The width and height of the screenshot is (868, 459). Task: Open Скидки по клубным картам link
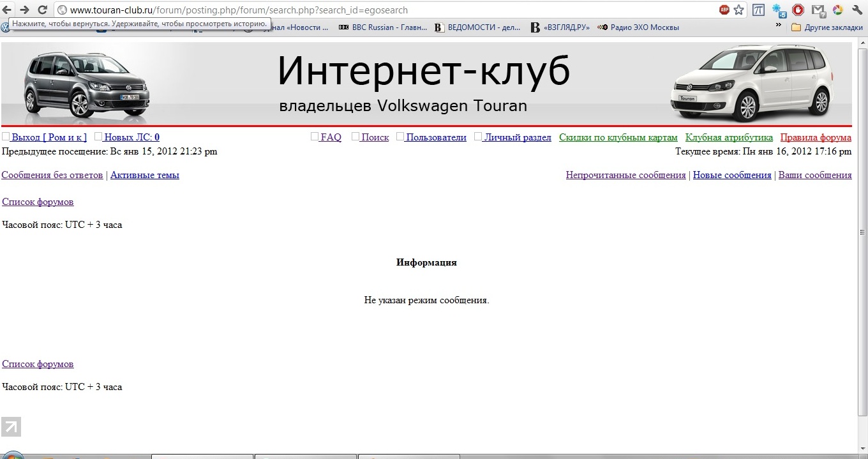pos(618,137)
